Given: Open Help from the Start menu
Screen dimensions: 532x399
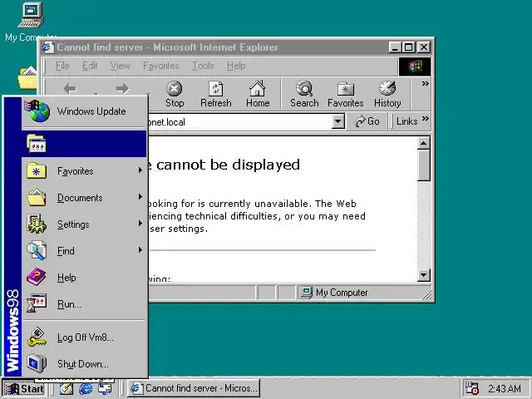Looking at the screenshot, I should pos(84,278).
